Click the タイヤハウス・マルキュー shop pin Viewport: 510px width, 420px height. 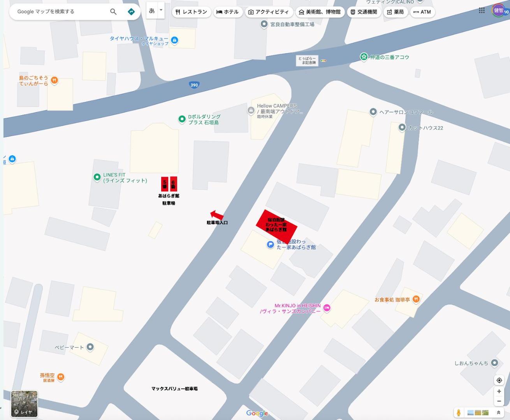175,40
